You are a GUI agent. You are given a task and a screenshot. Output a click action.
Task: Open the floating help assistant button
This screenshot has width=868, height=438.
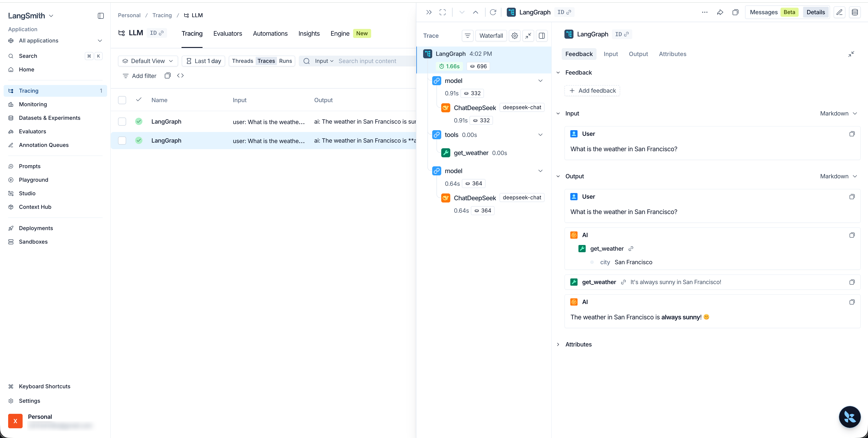pos(849,417)
